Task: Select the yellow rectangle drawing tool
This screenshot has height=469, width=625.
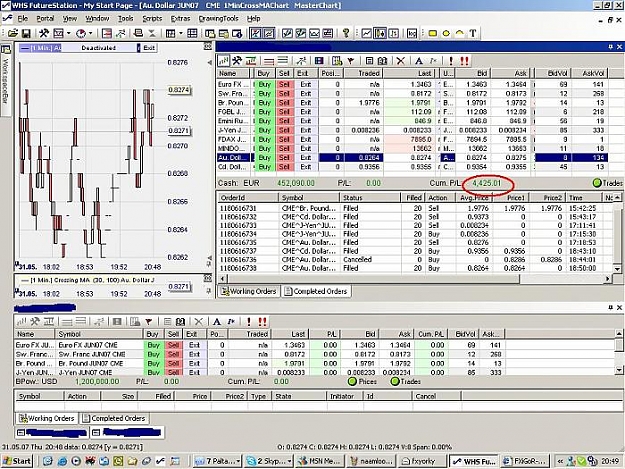Action: [x=432, y=33]
